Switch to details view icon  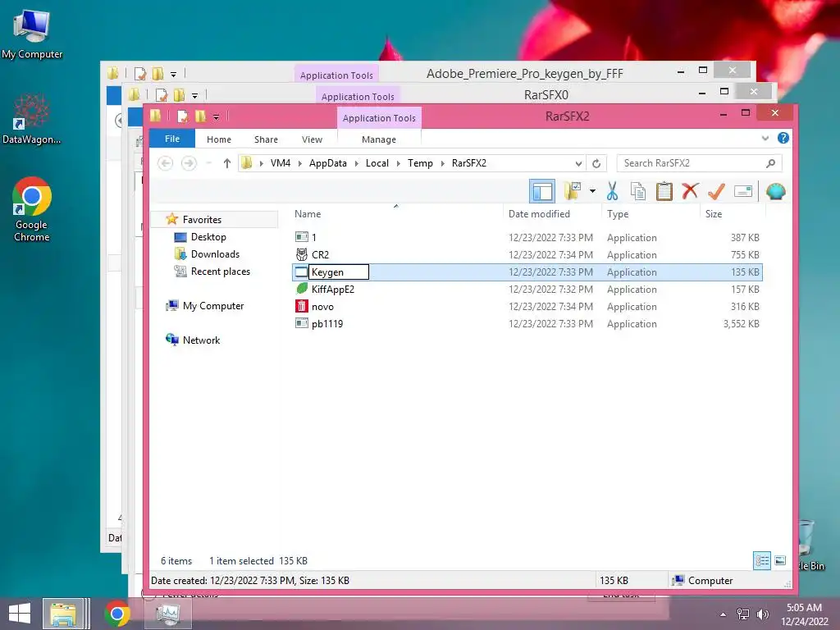[762, 561]
